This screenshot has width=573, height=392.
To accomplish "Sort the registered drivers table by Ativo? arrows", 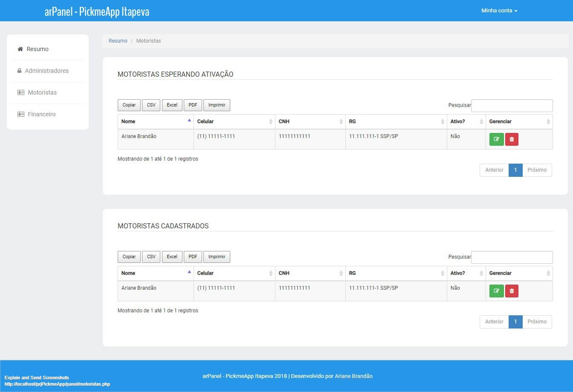I will (481, 274).
